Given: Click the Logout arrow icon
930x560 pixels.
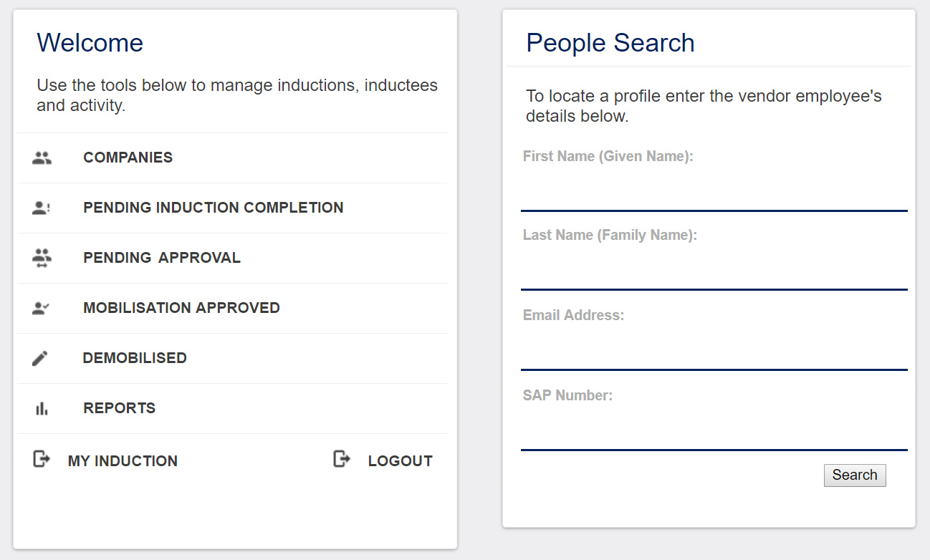Looking at the screenshot, I should (342, 459).
